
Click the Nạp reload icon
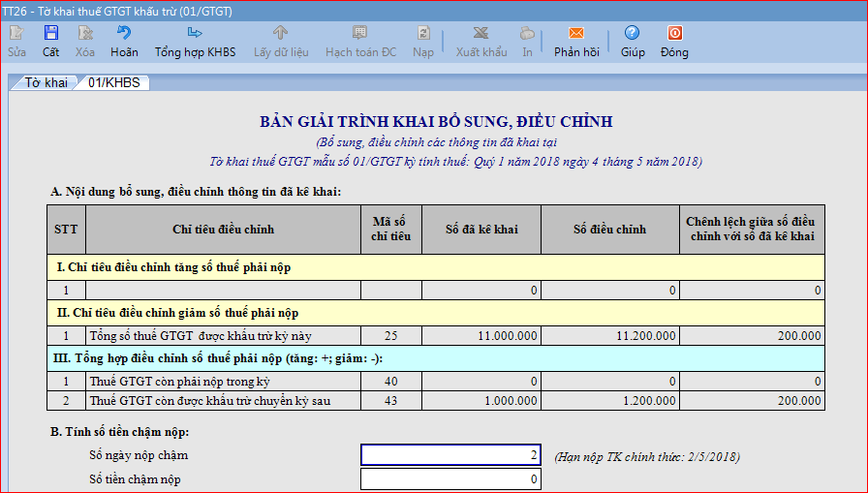click(x=423, y=33)
